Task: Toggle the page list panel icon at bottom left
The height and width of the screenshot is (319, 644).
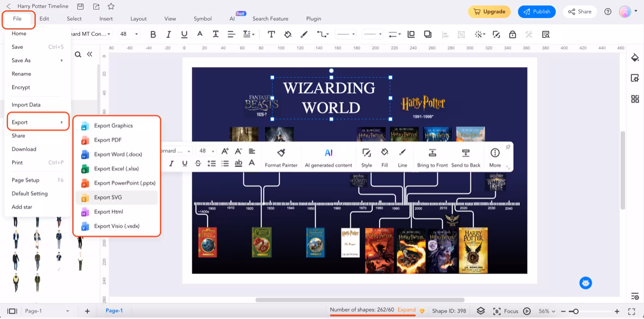Action: point(12,311)
